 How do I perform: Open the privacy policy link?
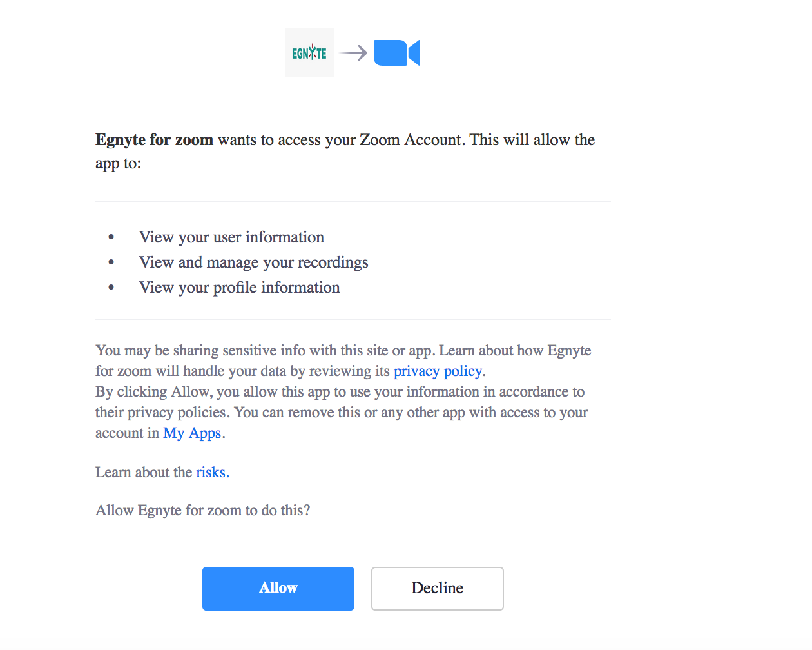tap(438, 371)
